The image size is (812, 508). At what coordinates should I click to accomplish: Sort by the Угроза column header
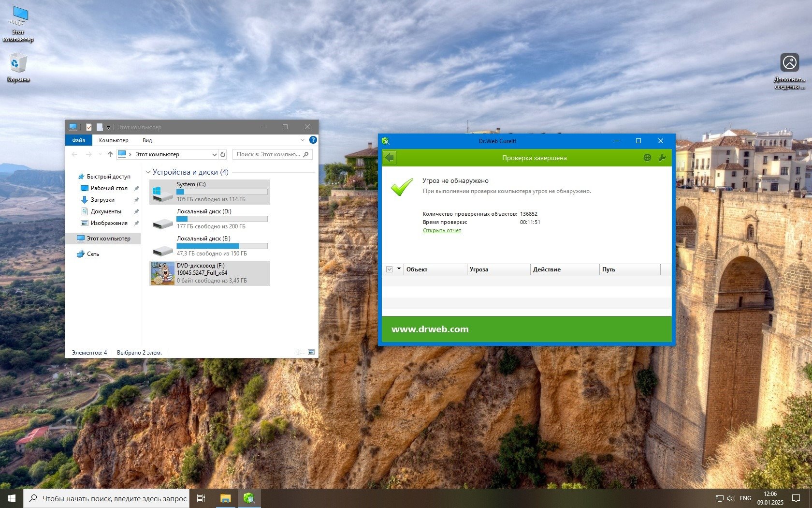click(498, 269)
